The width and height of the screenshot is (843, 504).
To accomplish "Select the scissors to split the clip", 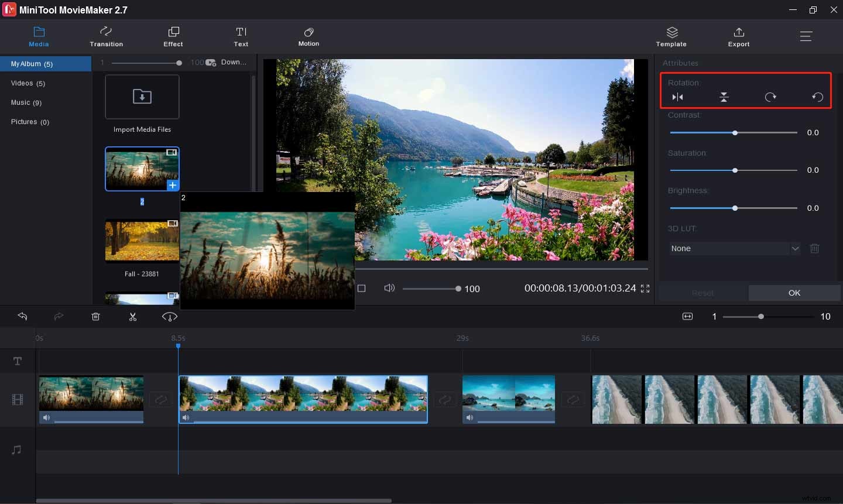I will pyautogui.click(x=133, y=316).
